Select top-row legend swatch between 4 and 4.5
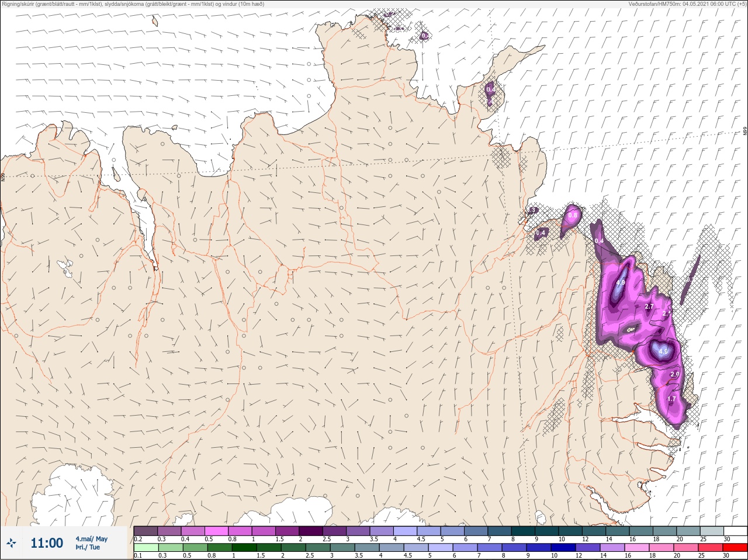748x560 pixels. 406,531
